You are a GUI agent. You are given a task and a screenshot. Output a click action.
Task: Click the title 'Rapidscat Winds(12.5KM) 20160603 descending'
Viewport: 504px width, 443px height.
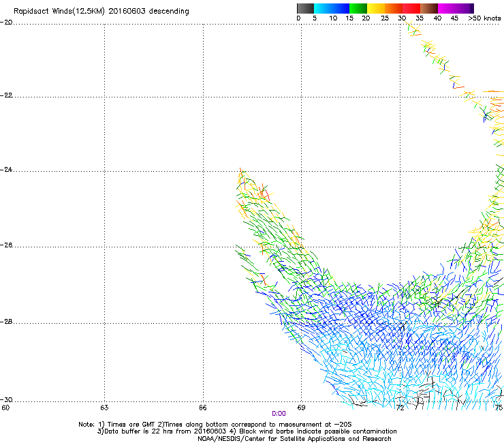[101, 12]
